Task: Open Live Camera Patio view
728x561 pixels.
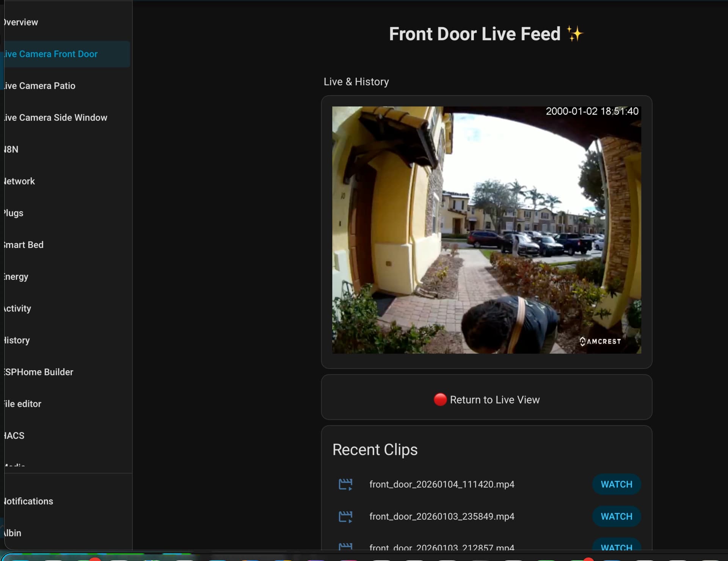Action: [40, 86]
